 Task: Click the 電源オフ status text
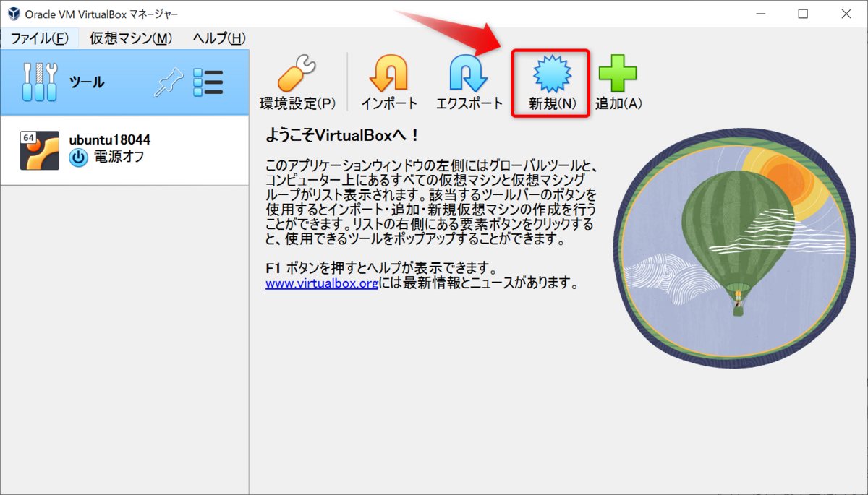coord(119,158)
